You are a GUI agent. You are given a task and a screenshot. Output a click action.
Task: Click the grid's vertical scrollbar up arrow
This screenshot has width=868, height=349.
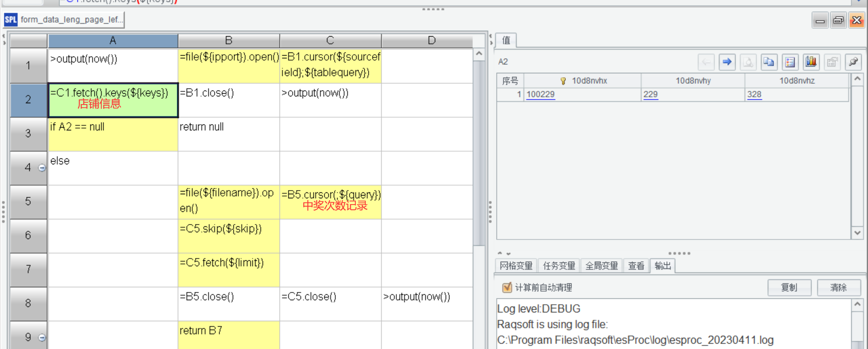tap(479, 54)
